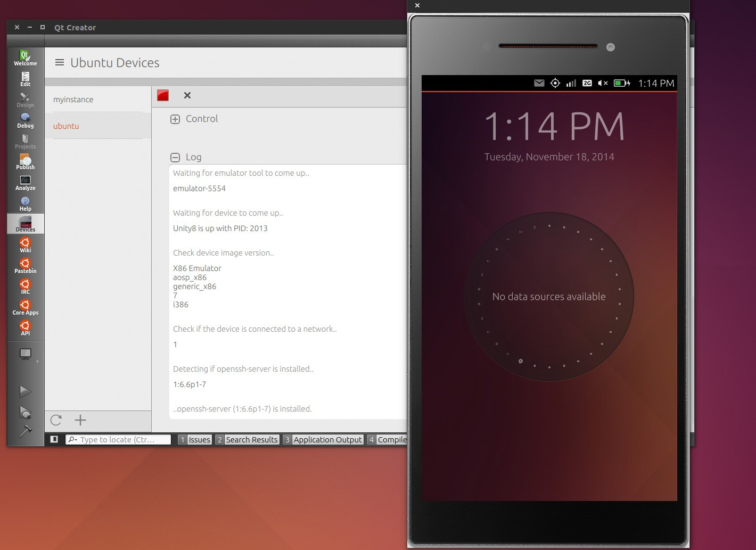Switch to Debug mode

tap(25, 120)
